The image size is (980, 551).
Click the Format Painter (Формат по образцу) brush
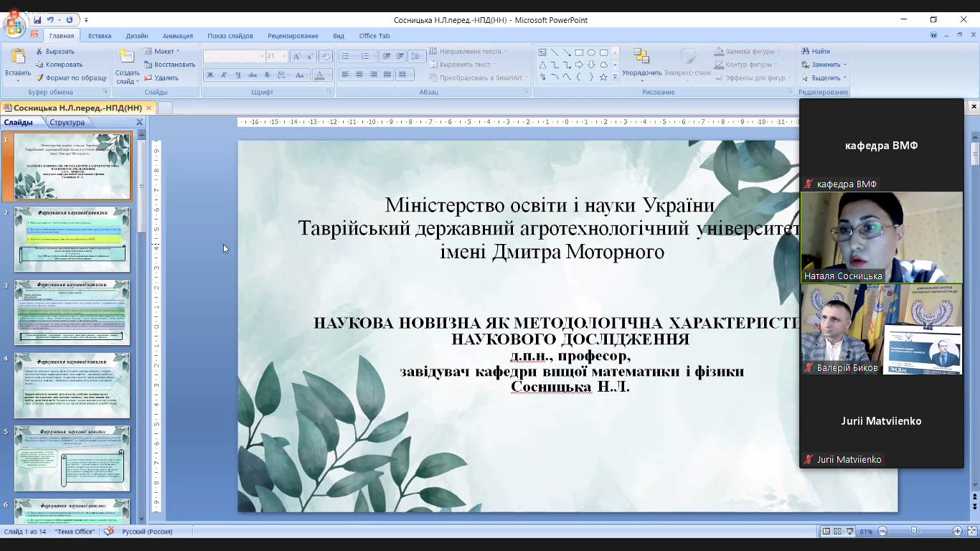coord(39,77)
